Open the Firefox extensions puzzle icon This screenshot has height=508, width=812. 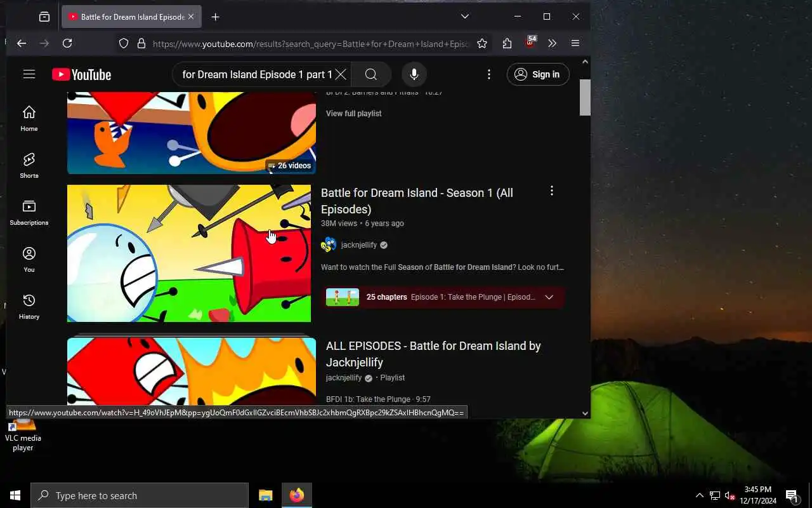pyautogui.click(x=507, y=43)
